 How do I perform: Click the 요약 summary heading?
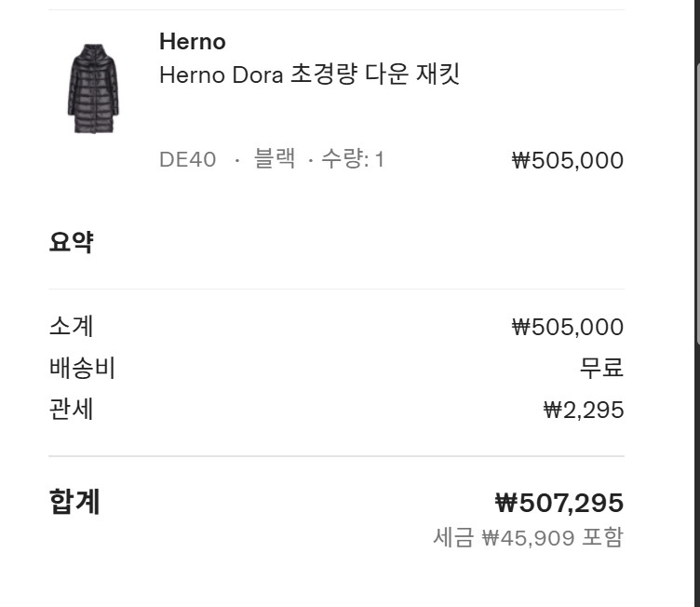pyautogui.click(x=71, y=243)
